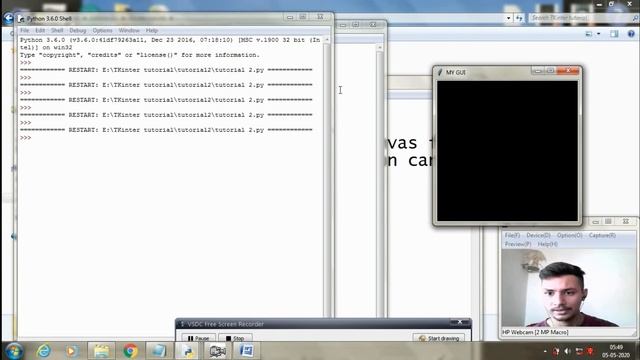The image size is (640, 360).
Task: Open Preview(P) menu in webcam window
Action: pyautogui.click(x=518, y=244)
